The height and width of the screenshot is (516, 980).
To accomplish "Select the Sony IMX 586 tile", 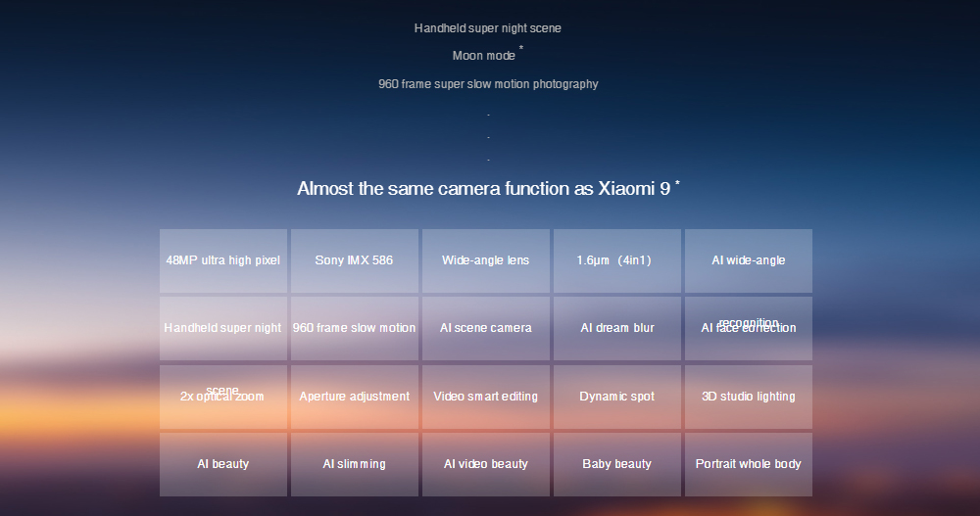I will [x=355, y=260].
